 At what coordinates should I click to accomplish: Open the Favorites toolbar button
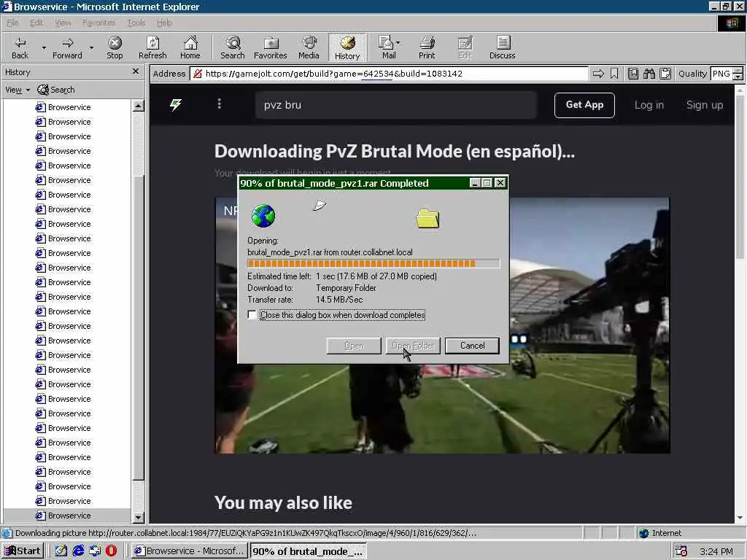click(270, 47)
